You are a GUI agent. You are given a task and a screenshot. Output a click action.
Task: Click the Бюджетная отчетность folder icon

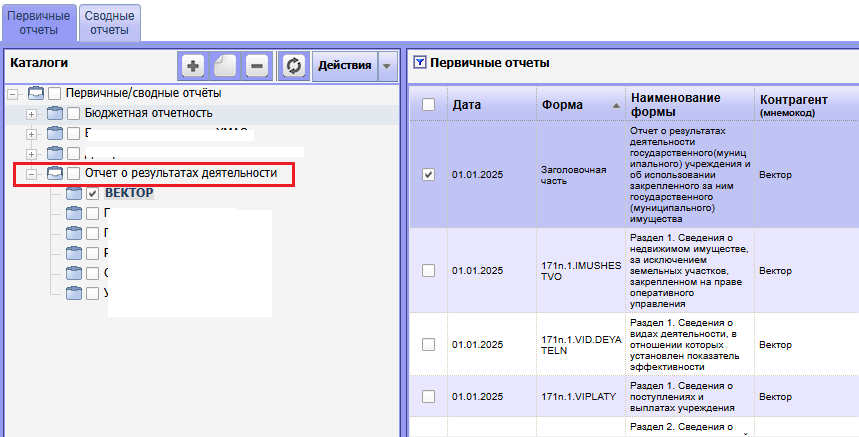[55, 113]
